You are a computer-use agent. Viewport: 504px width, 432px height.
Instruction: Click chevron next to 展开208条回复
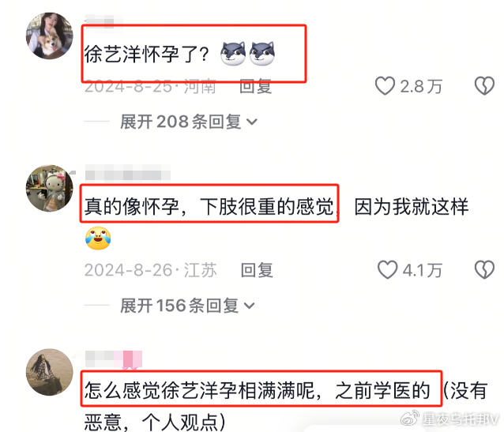click(x=252, y=122)
